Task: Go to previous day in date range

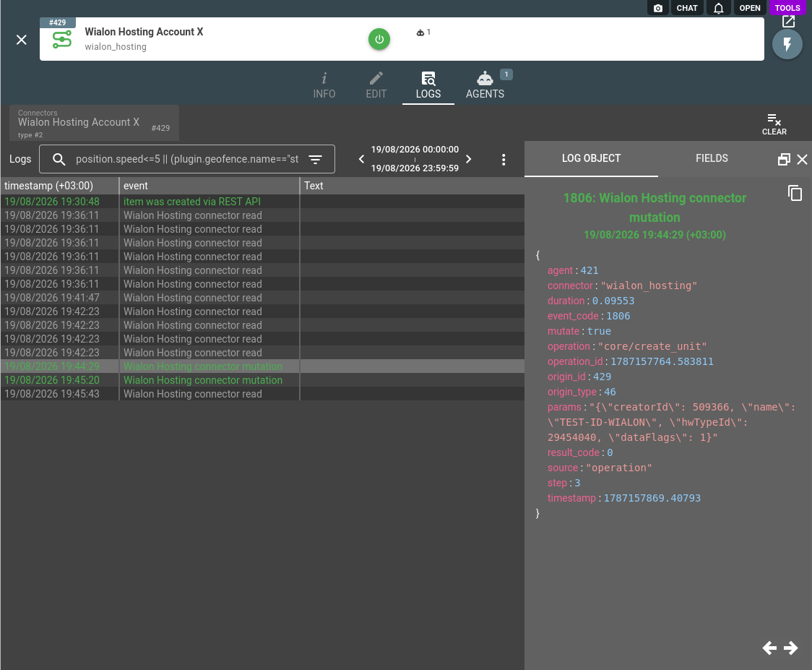Action: point(361,159)
